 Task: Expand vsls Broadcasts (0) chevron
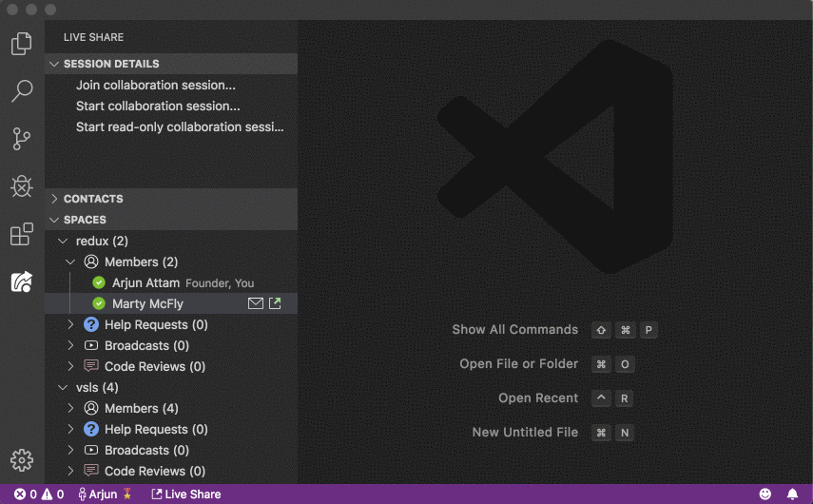[x=70, y=450]
